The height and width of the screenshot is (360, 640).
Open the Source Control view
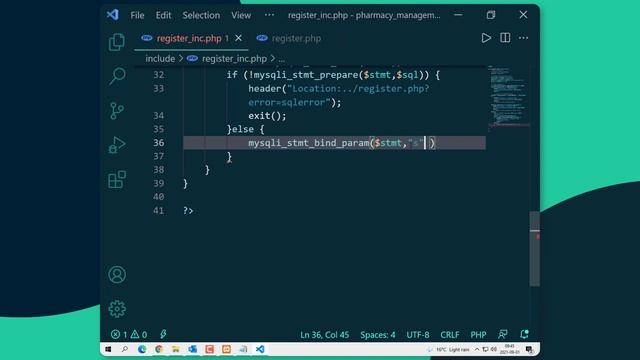[x=117, y=111]
